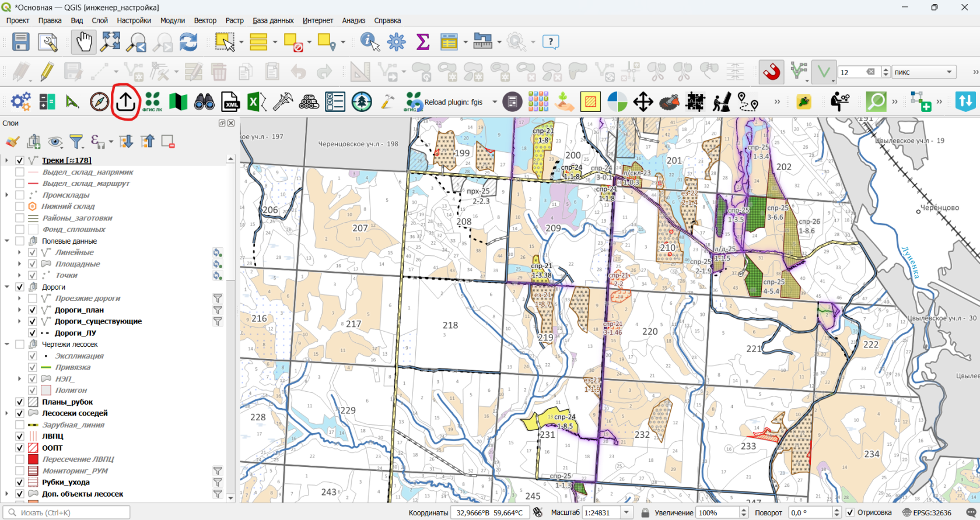Screen dimensions: 980x520
Task: Click the Identify Features info tool
Action: coord(369,41)
